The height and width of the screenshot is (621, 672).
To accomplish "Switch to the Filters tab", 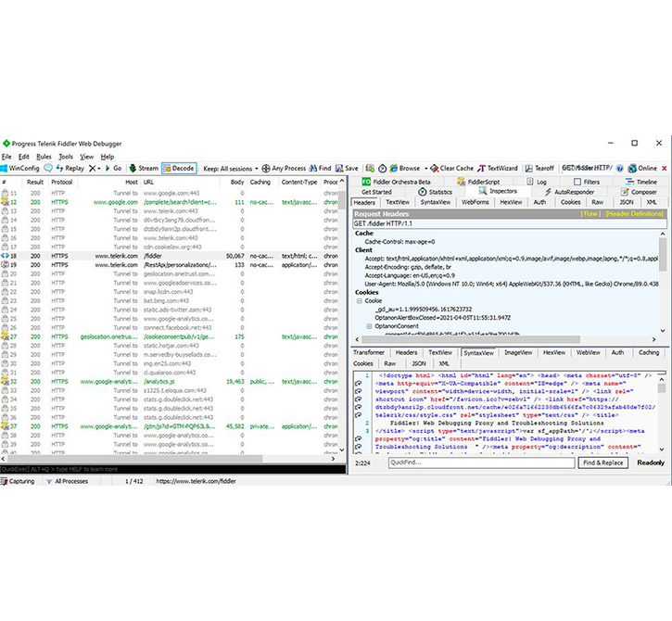I will (x=587, y=182).
